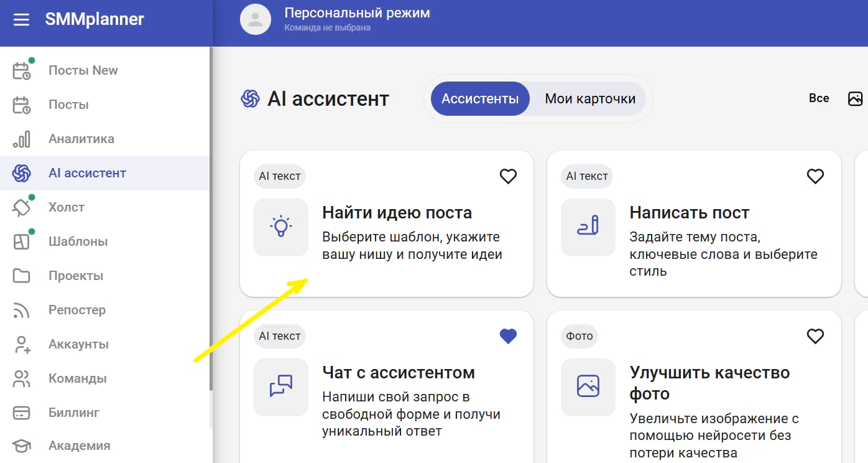The width and height of the screenshot is (868, 463).
Task: Open the Найти идею поста title
Action: click(397, 213)
